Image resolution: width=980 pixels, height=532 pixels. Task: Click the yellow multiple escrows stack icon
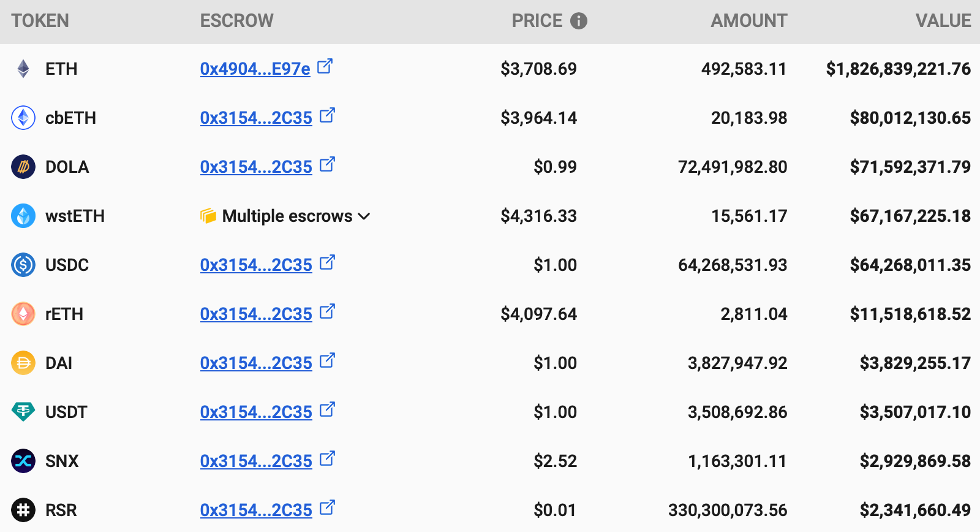(208, 216)
